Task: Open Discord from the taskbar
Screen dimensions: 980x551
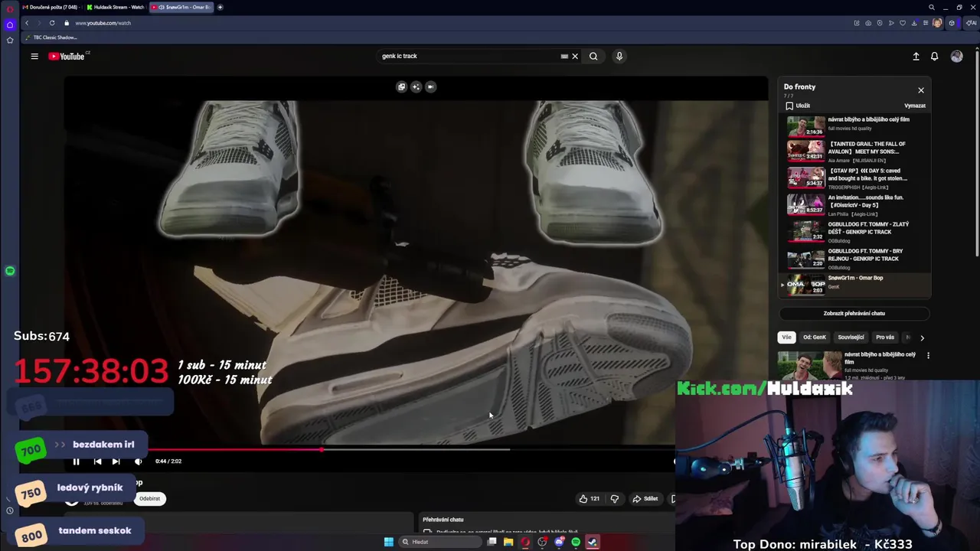Action: point(559,542)
